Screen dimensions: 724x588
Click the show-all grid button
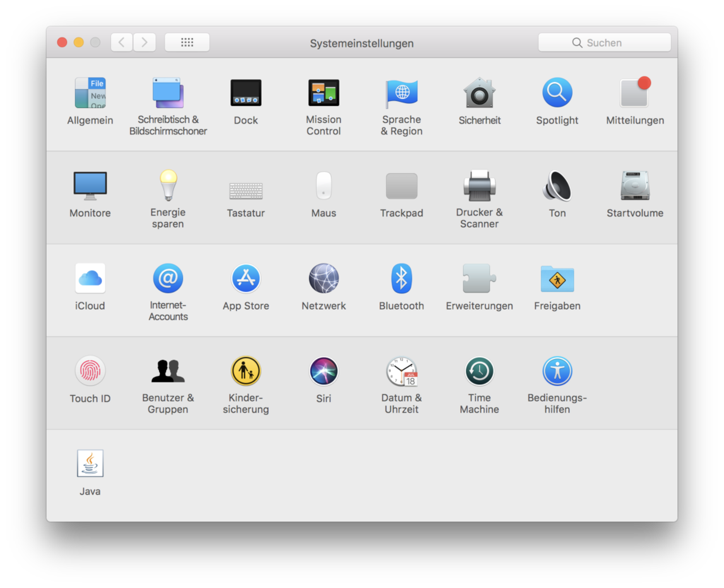tap(187, 42)
